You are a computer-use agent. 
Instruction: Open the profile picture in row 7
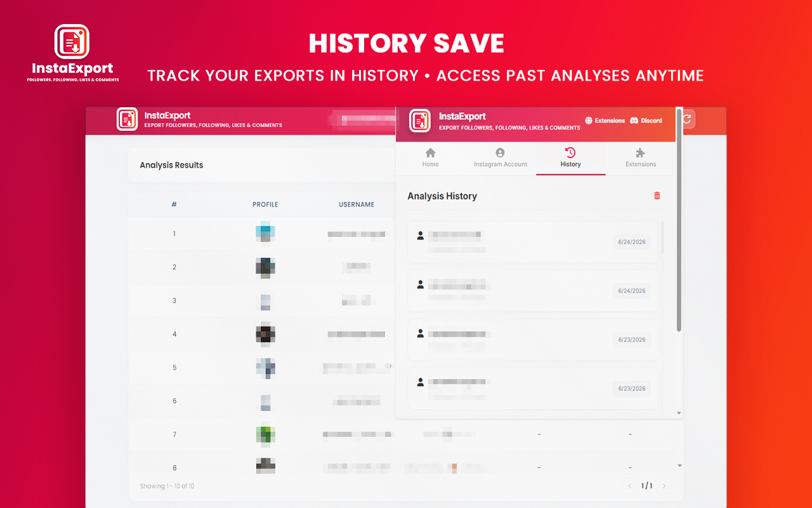click(265, 434)
